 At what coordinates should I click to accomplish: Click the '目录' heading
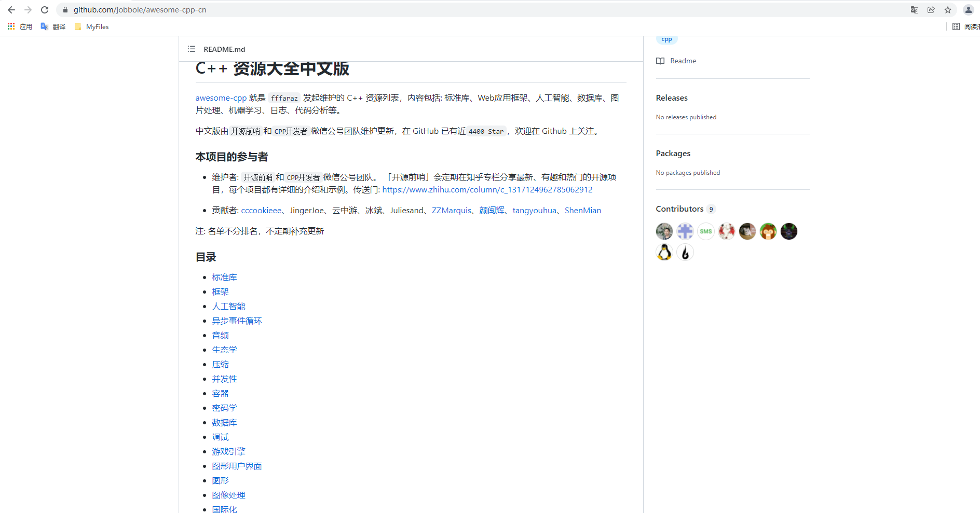206,257
